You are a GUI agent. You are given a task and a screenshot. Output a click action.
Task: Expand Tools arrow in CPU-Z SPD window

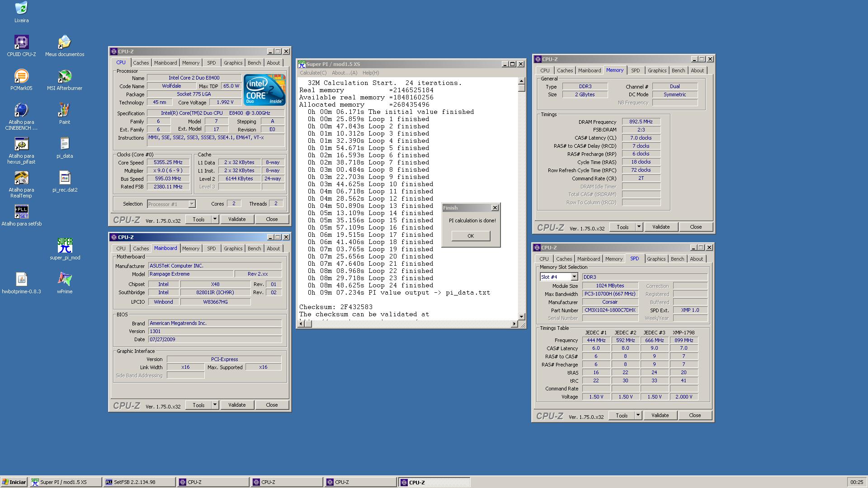coord(638,415)
